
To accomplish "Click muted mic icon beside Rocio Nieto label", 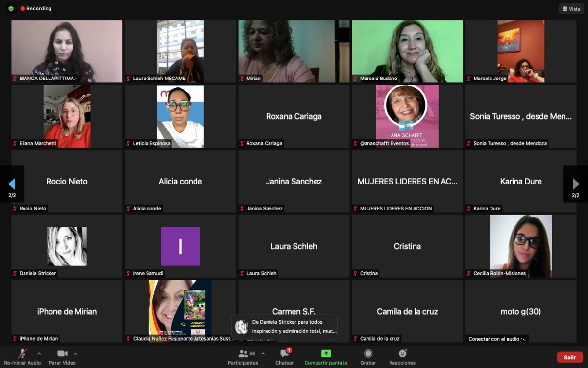I will pos(15,209).
